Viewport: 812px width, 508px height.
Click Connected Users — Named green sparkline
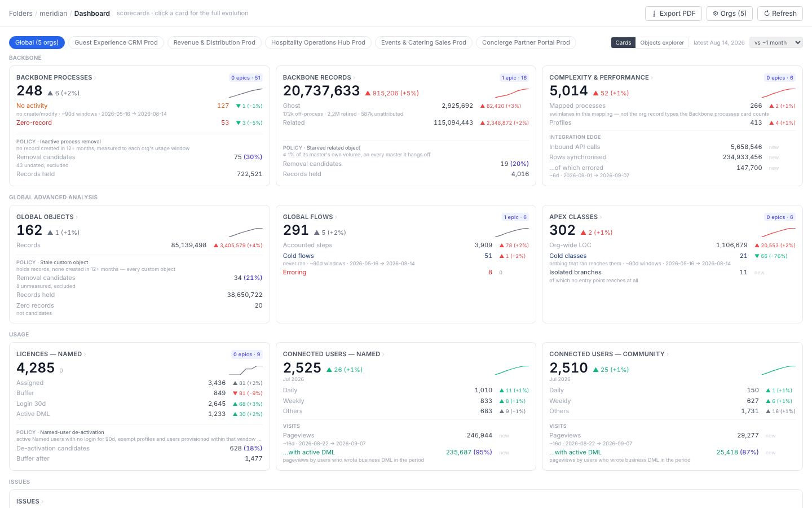[512, 370]
